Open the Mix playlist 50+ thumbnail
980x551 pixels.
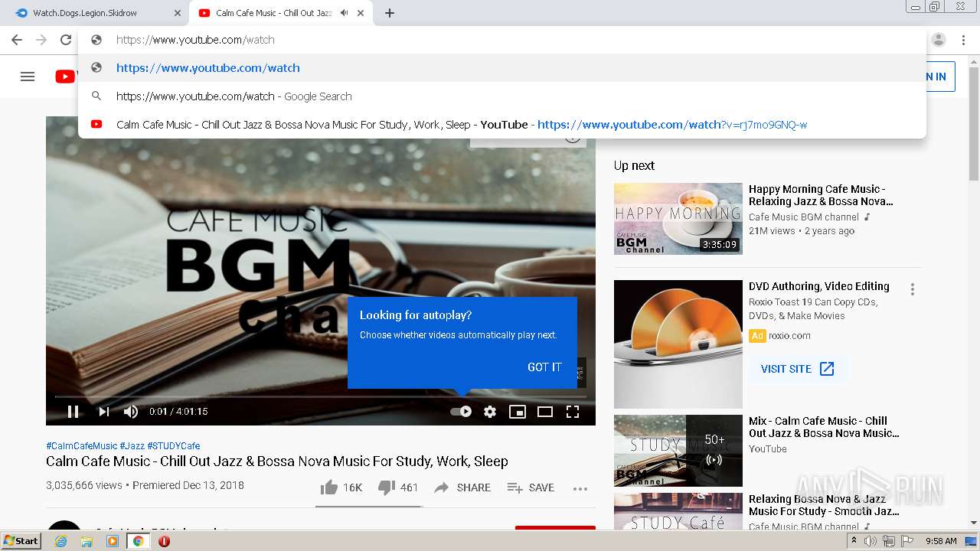point(678,451)
